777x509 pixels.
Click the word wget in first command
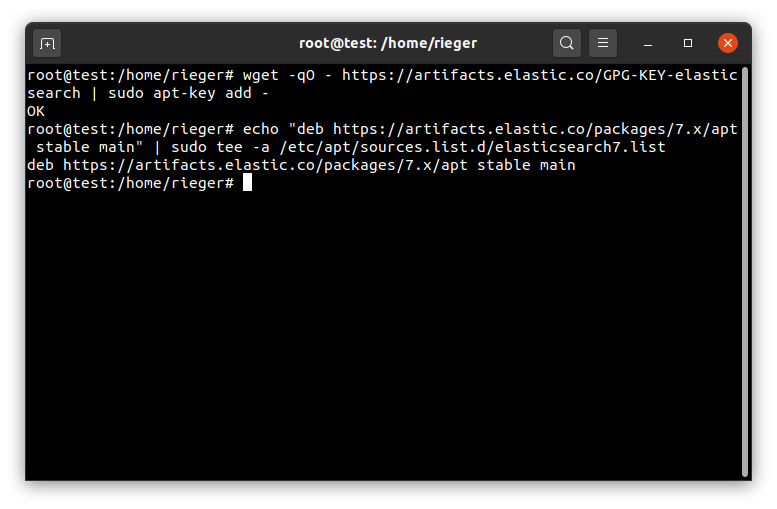[261, 75]
